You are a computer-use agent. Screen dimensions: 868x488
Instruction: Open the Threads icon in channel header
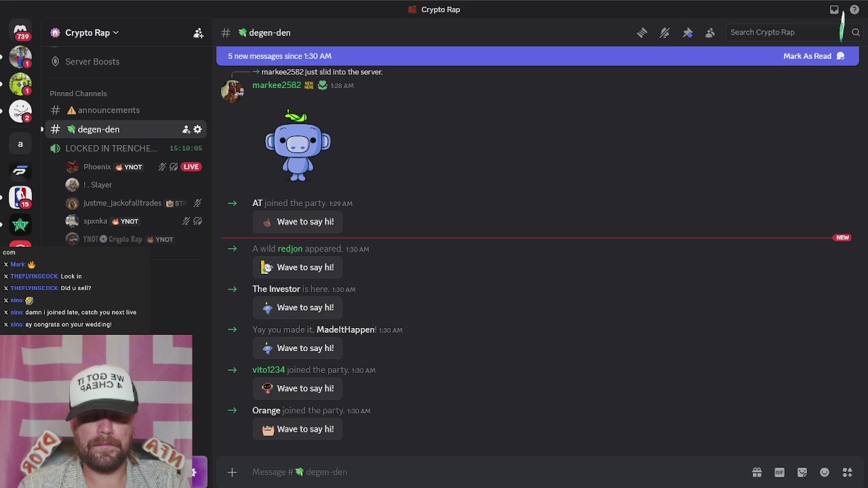[642, 33]
